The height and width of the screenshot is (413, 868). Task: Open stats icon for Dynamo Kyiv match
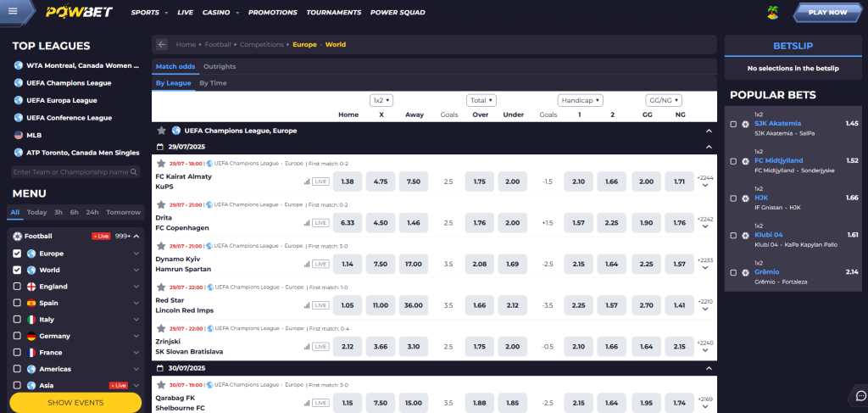click(x=307, y=264)
